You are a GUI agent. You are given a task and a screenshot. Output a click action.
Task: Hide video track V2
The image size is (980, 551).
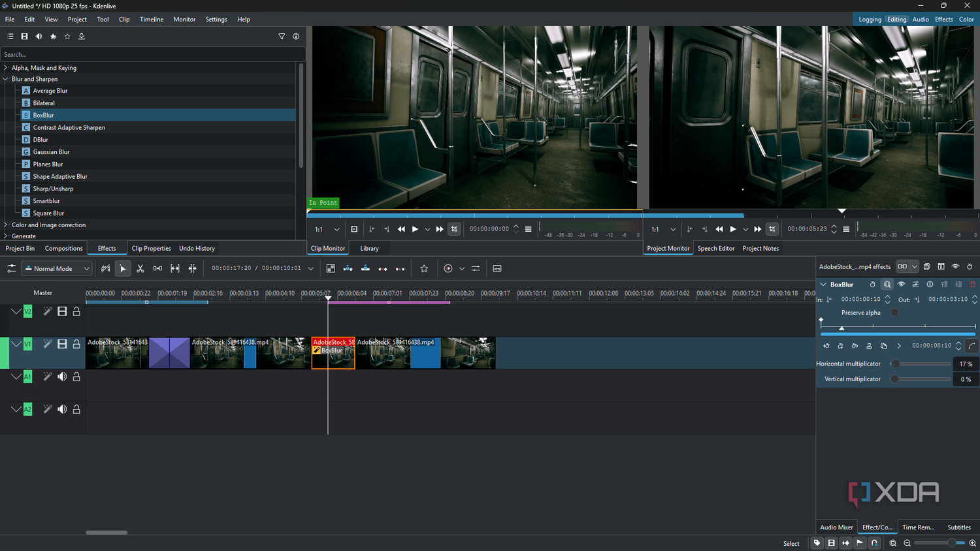(62, 311)
